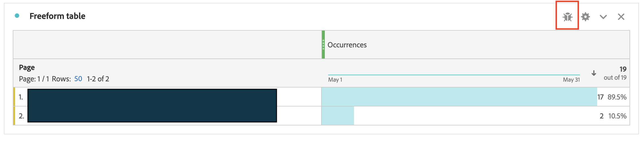Viewport: 644px width, 141px height.
Task: Click the pagination text Page 1 / 1
Action: click(x=34, y=79)
